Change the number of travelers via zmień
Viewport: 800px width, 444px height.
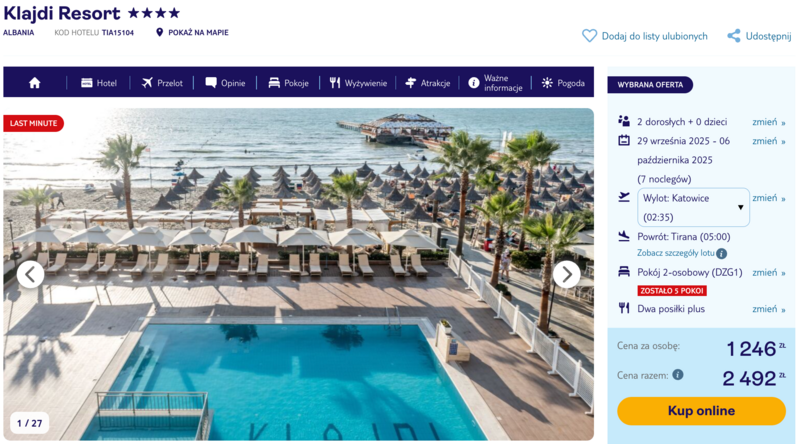pos(768,122)
